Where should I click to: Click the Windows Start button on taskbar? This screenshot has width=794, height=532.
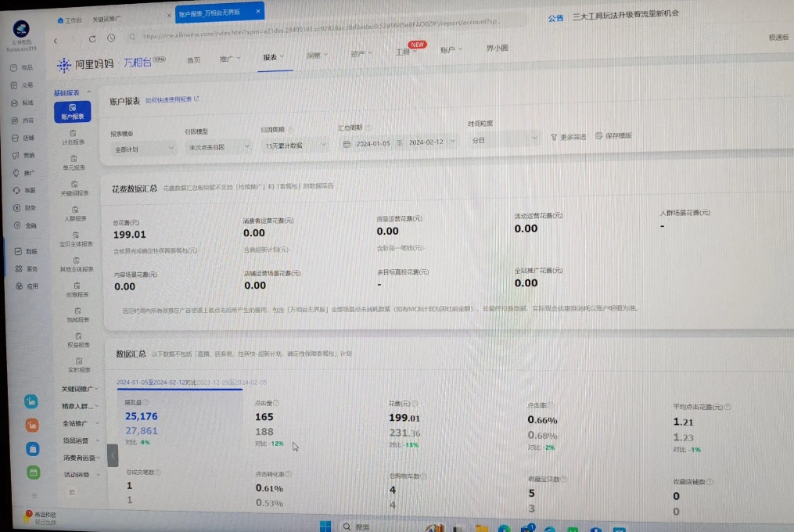click(325, 527)
